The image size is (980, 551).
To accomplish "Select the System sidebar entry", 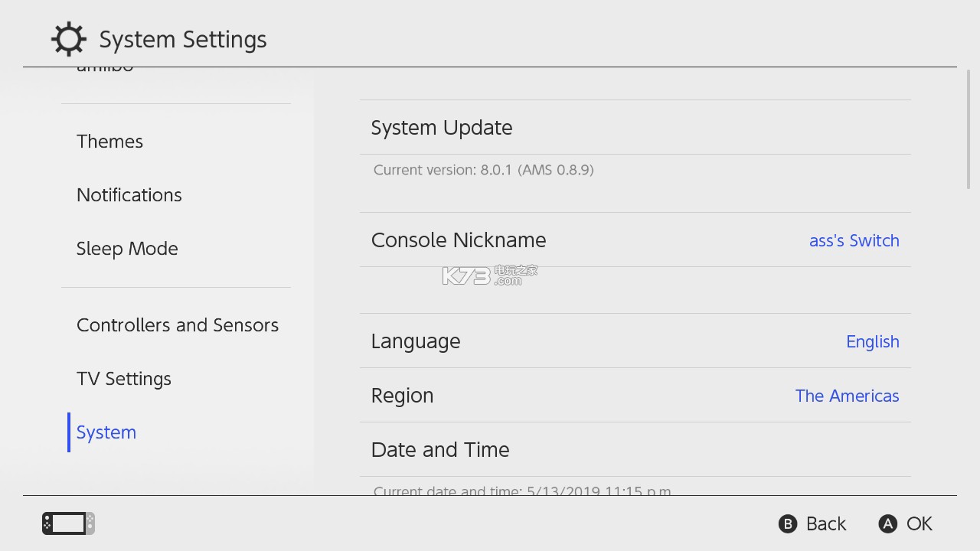I will [x=106, y=432].
